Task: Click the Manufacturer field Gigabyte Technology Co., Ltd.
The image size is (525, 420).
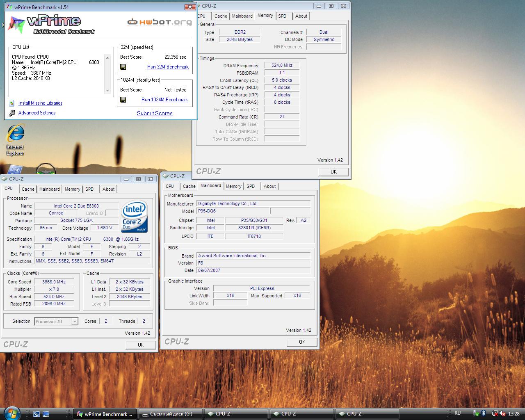Action: (x=253, y=203)
